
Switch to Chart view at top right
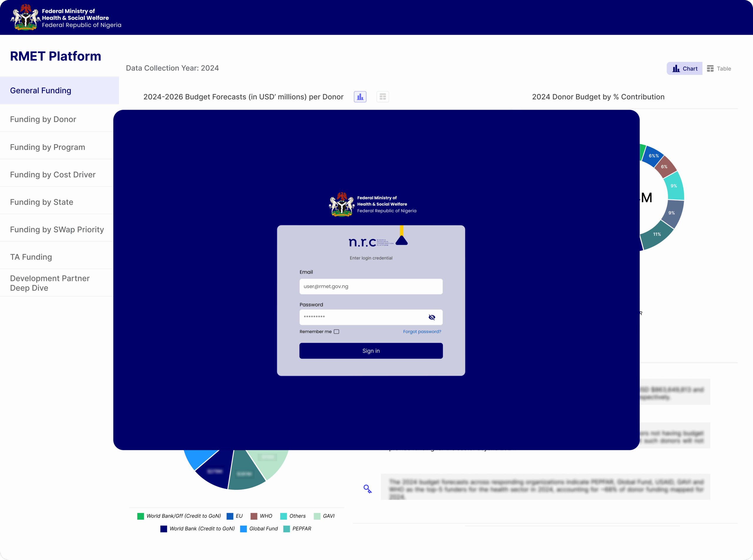coord(684,69)
